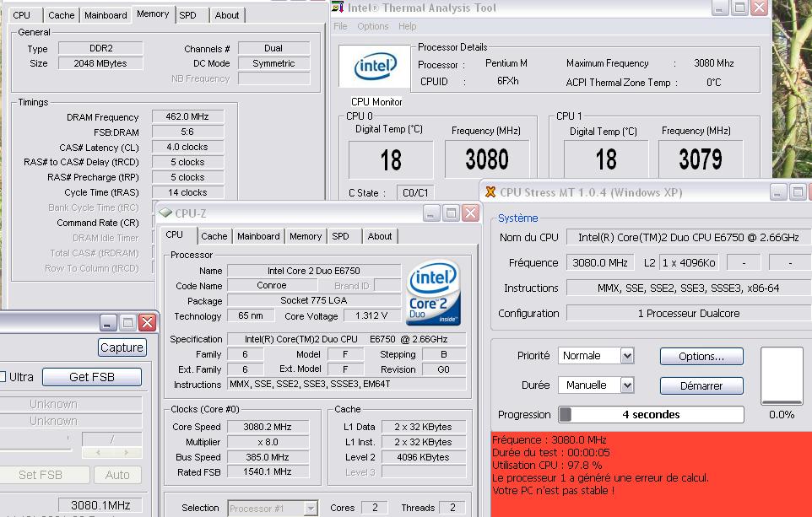Minimize the front CPU-Z window
Viewport: 812px width, 517px height.
[431, 213]
